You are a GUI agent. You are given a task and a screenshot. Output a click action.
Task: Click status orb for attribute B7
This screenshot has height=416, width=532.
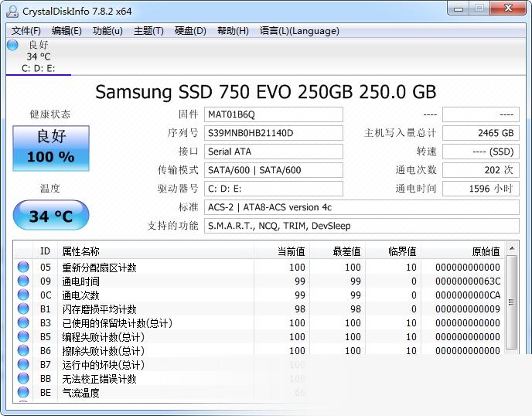pyautogui.click(x=23, y=364)
